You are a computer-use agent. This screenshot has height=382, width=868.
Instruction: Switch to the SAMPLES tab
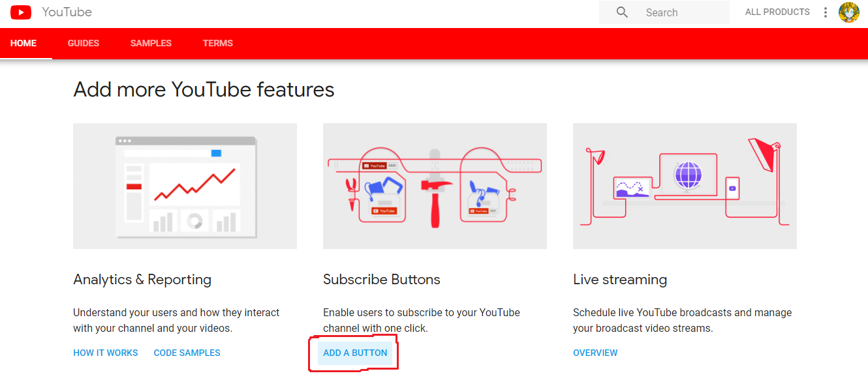pyautogui.click(x=151, y=43)
